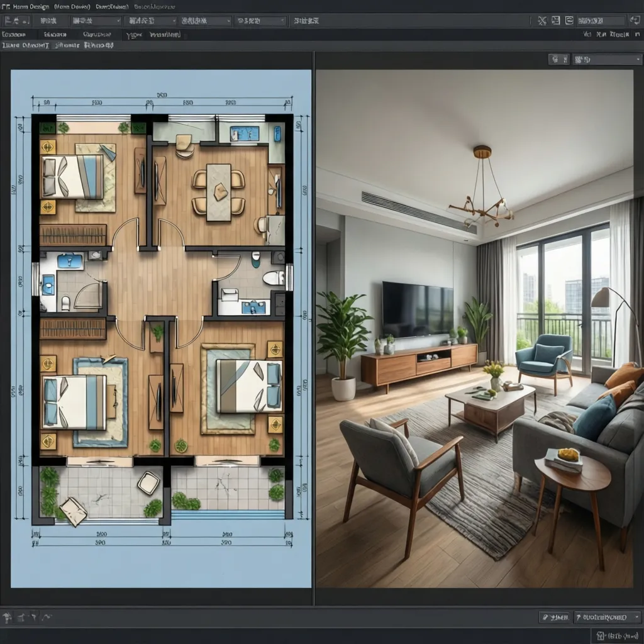Image resolution: width=644 pixels, height=644 pixels.
Task: Start a render with the QuickRender button
Action: pyautogui.click(x=604, y=616)
